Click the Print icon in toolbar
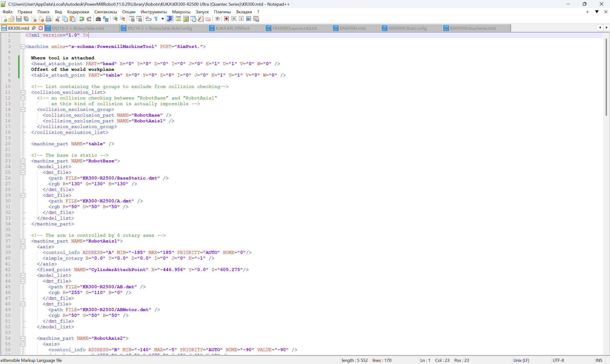Image resolution: width=610 pixels, height=364 pixels. coord(49,19)
